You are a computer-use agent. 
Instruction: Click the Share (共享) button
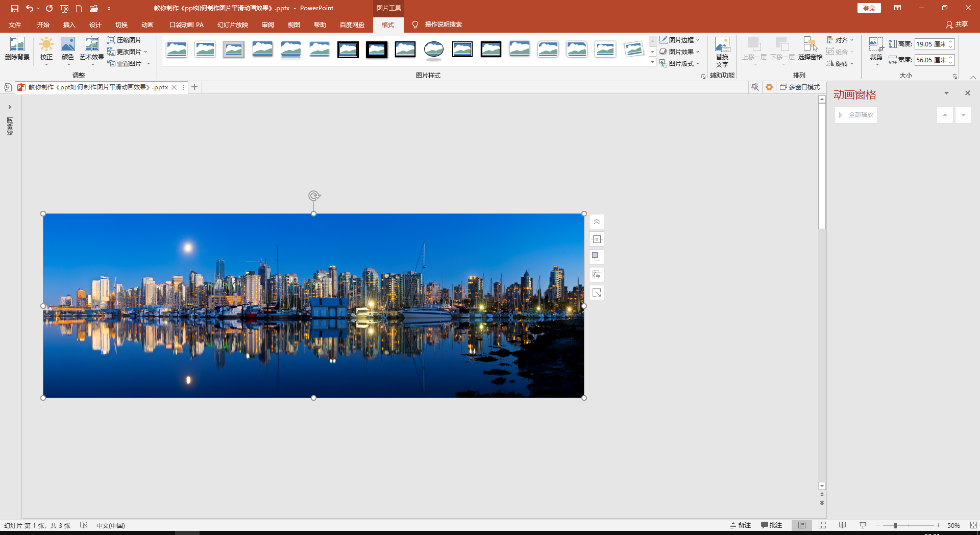(x=957, y=25)
